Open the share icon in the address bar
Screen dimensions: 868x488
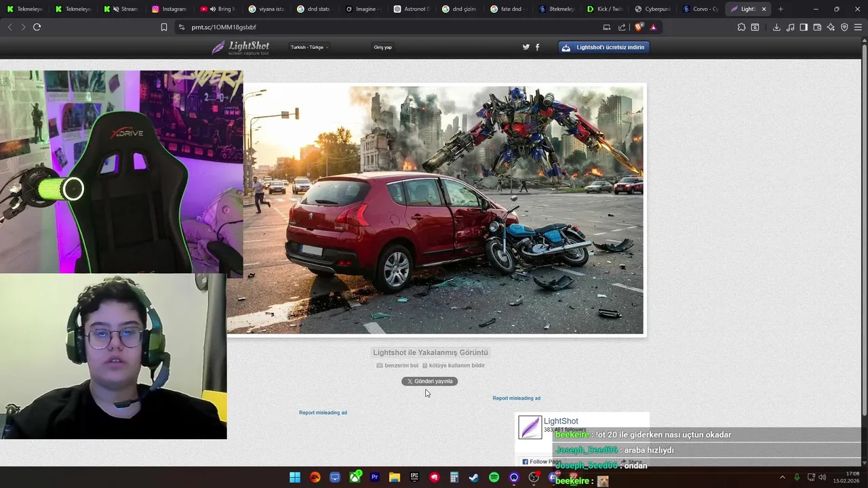tap(622, 27)
